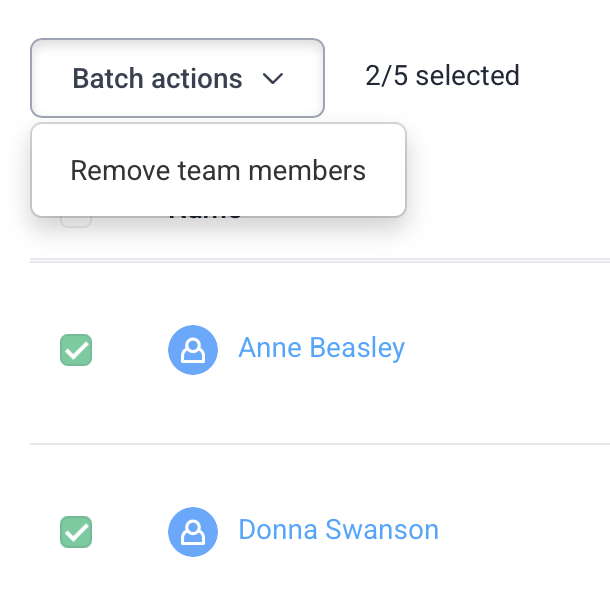The image size is (610, 600).
Task: Click the green checkmark beside Anne Beasley
Action: click(x=76, y=350)
